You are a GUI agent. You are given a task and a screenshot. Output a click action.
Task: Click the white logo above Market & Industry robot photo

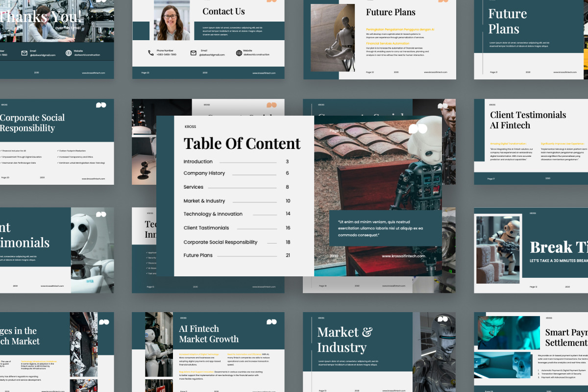443,319
